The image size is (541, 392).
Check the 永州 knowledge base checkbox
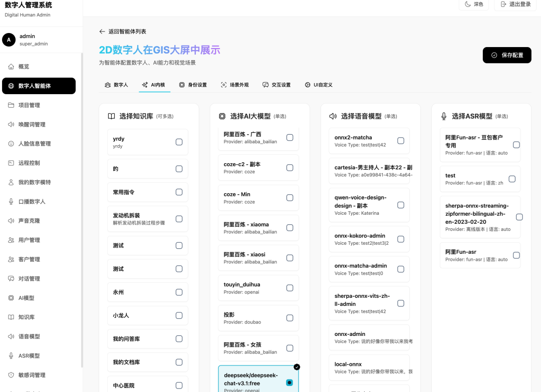179,292
